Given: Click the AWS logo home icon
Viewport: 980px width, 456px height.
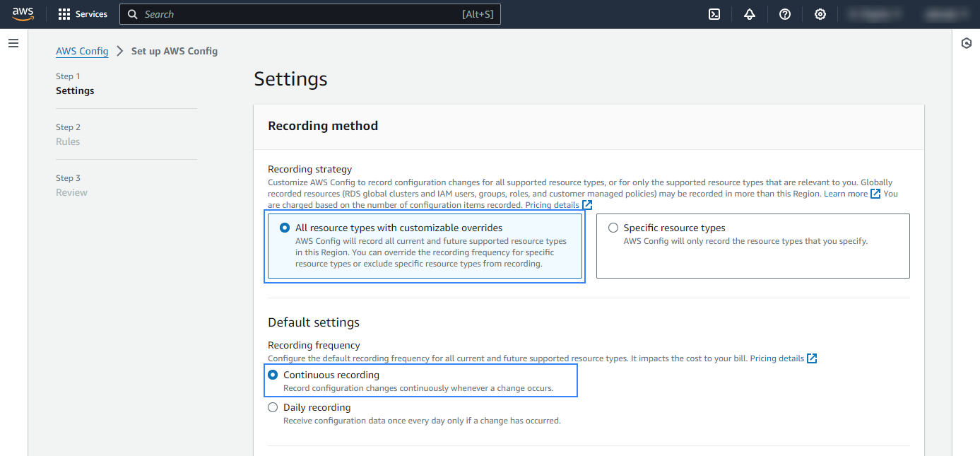Looking at the screenshot, I should [23, 14].
